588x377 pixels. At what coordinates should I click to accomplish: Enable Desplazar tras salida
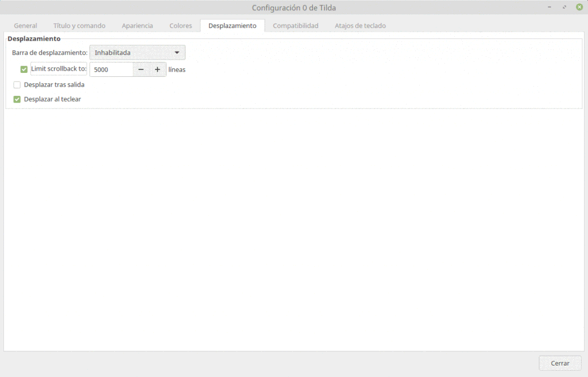(17, 84)
